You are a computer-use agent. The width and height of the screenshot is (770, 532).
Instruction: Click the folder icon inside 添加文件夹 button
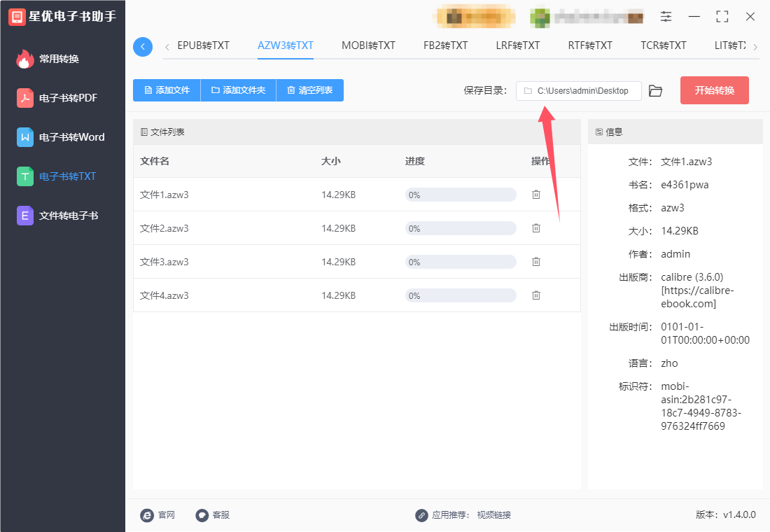(215, 90)
